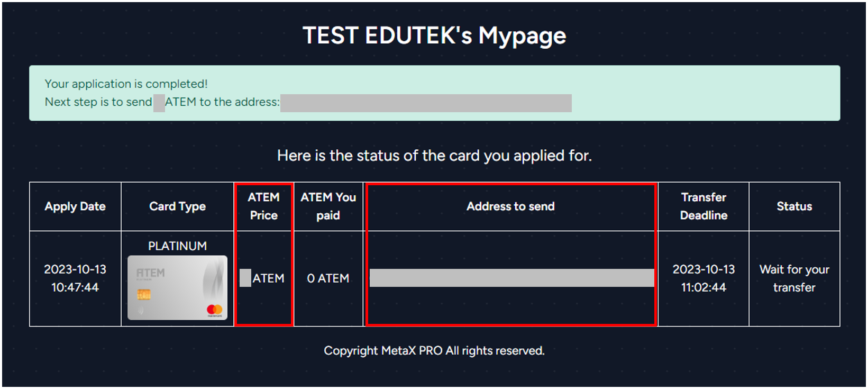The height and width of the screenshot is (389, 868).
Task: Select the Transfer Deadline column header
Action: coord(703,206)
